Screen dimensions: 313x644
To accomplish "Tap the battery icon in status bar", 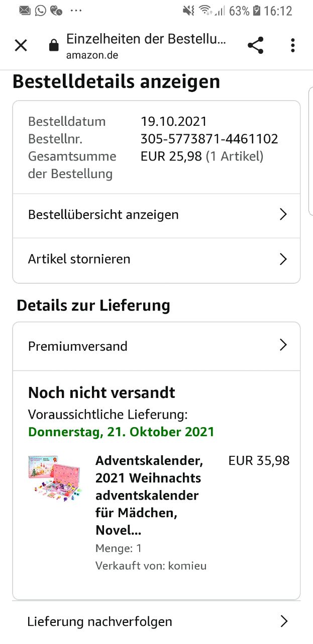I will click(x=257, y=11).
